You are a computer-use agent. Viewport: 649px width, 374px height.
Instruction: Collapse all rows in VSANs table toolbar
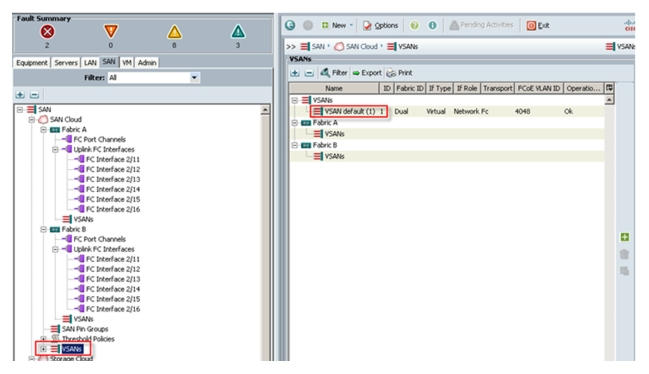pyautogui.click(x=309, y=73)
